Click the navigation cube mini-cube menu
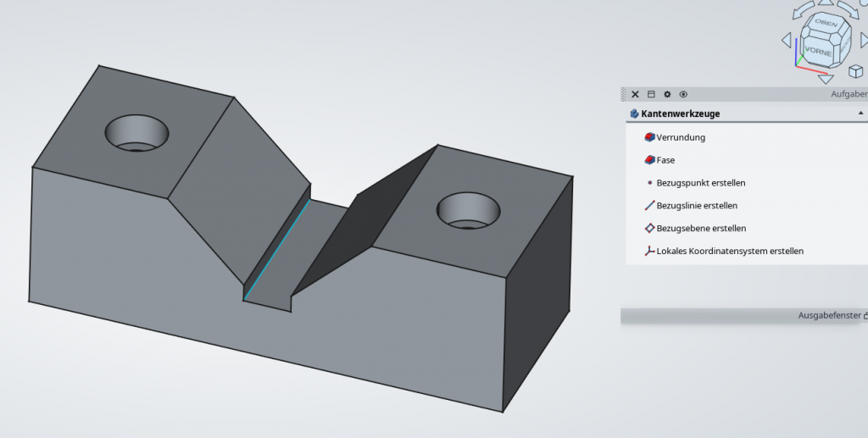Image resolution: width=868 pixels, height=438 pixels. (x=855, y=72)
